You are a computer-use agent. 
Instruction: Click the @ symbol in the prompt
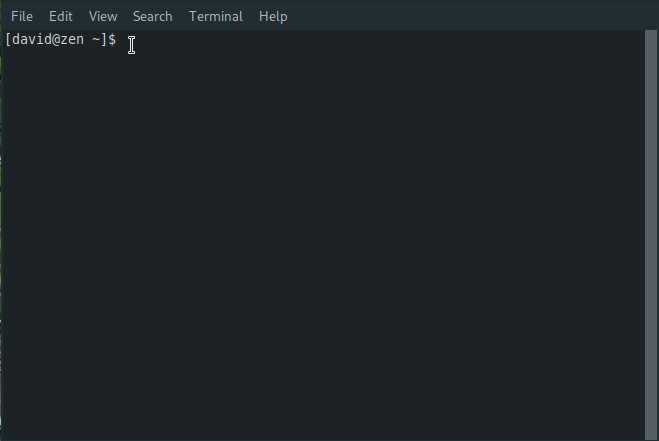[55, 40]
